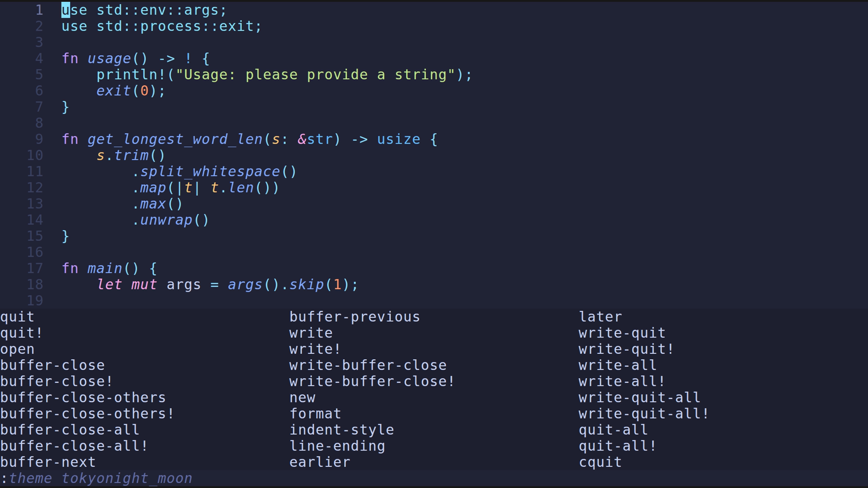
Task: Pick the 'write-buffer-close' command entry
Action: pos(368,365)
